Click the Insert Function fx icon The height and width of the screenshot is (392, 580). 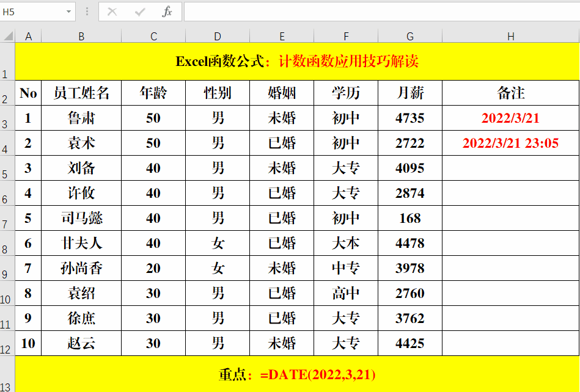click(167, 12)
